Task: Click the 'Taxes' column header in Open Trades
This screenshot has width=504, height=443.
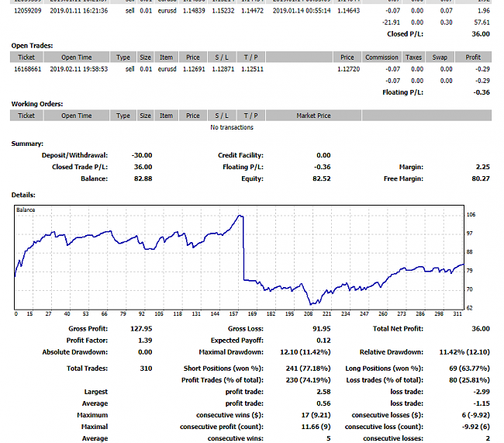Action: 413,57
